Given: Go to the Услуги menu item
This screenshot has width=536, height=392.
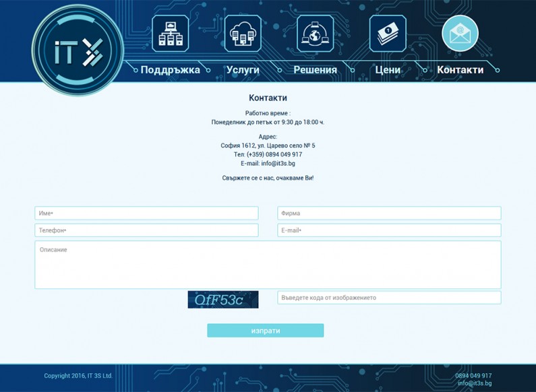Looking at the screenshot, I should [x=243, y=70].
